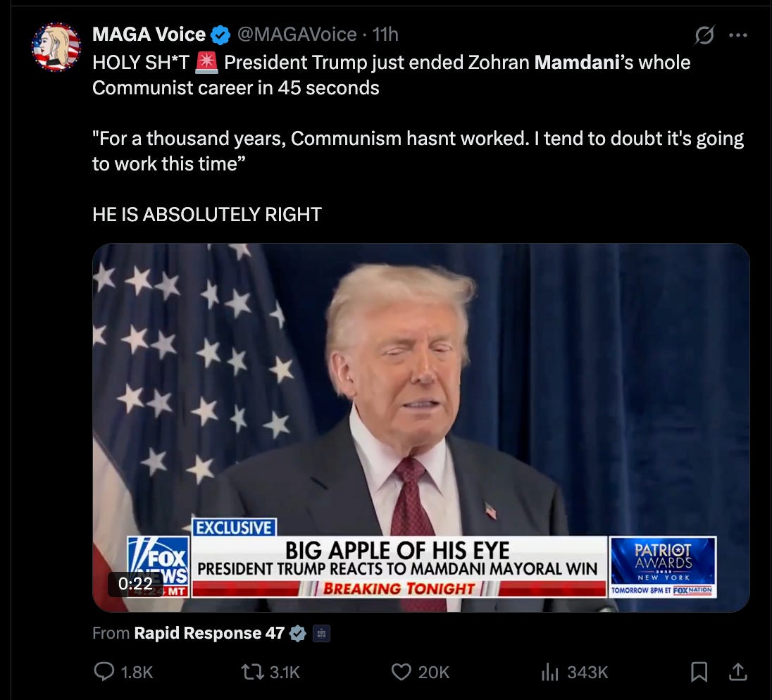Open the @MAGAVoice handle link
This screenshot has width=772, height=700.
297,34
